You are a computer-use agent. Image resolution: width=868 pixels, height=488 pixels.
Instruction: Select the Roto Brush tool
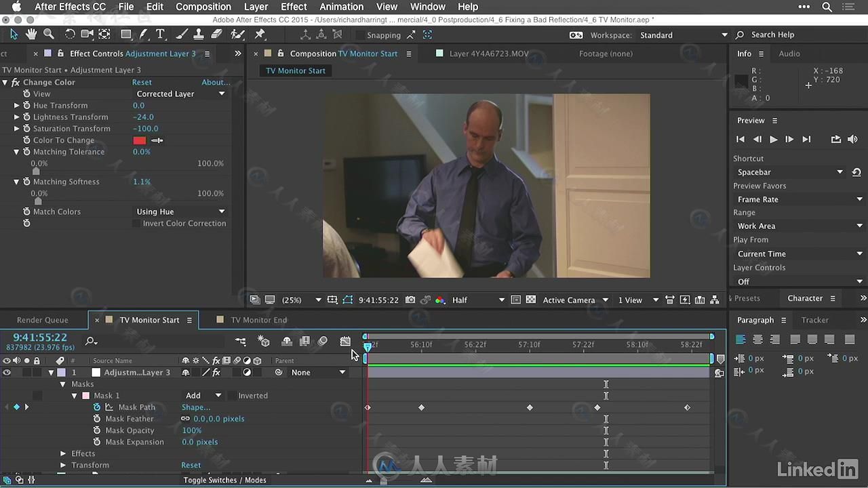[x=238, y=34]
